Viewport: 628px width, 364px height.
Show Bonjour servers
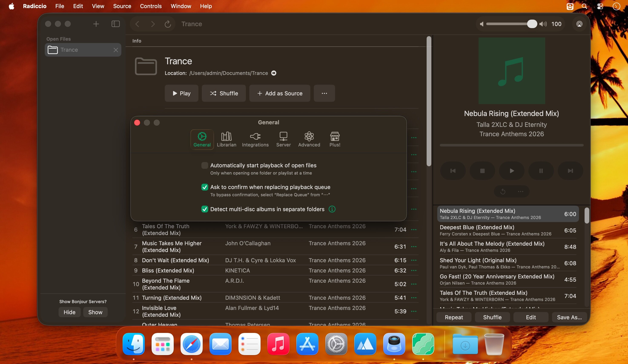pos(95,312)
